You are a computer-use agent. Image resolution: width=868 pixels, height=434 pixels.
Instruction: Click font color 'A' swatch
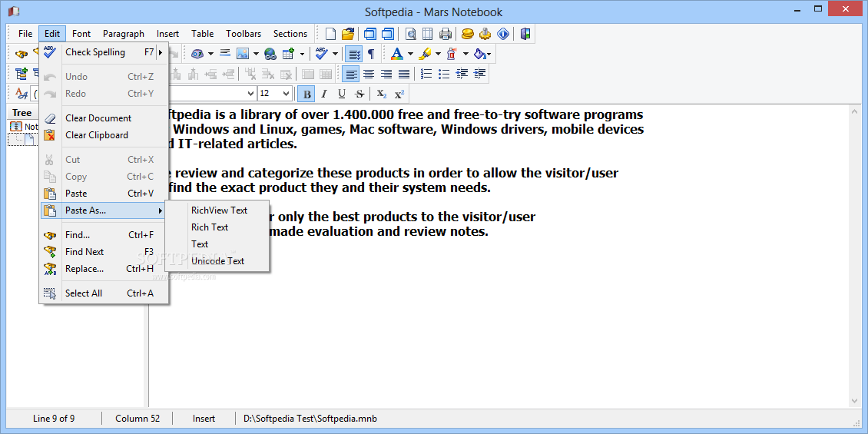click(x=396, y=54)
